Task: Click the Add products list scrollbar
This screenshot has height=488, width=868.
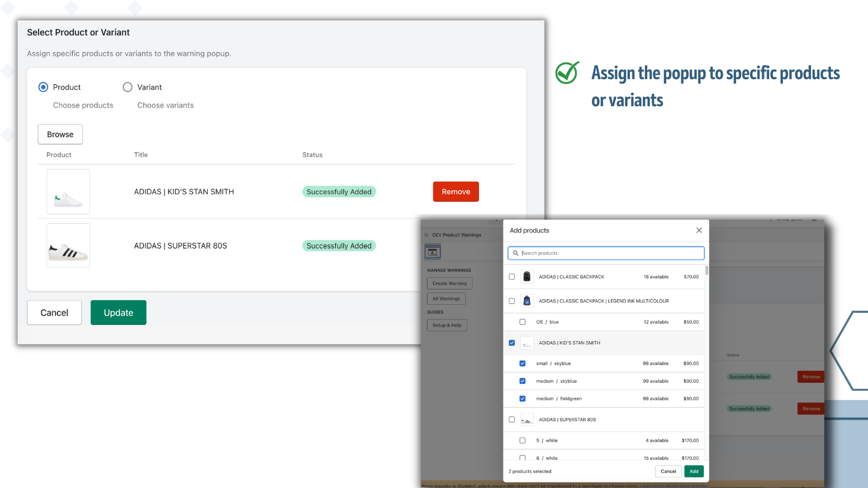Action: point(706,270)
